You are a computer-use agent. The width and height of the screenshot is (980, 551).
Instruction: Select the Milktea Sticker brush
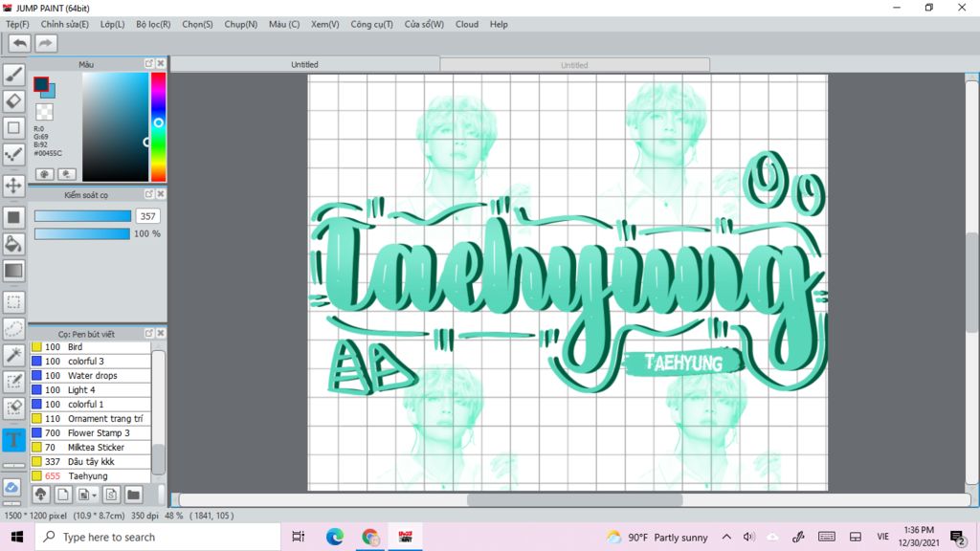[91, 448]
